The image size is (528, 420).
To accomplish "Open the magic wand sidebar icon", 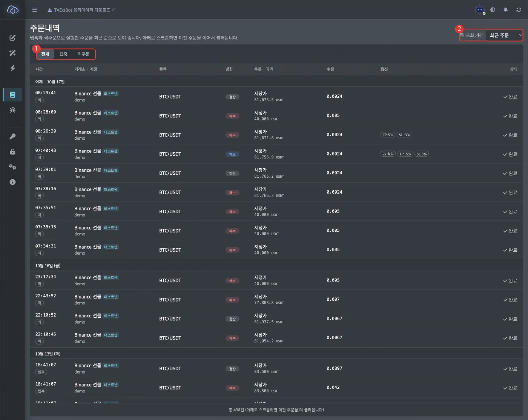I will [12, 53].
